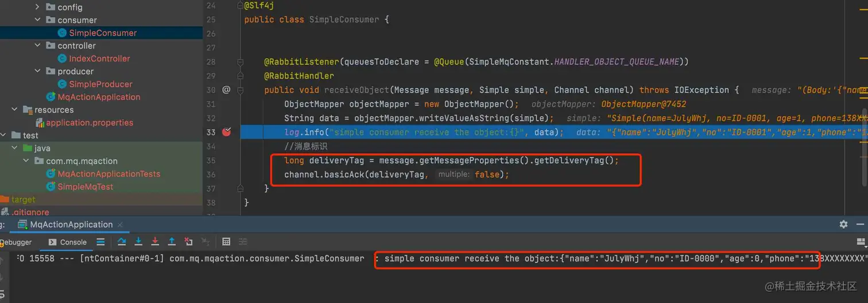This screenshot has width=868, height=303.
Task: Collapse the resources folder
Action: (x=15, y=110)
